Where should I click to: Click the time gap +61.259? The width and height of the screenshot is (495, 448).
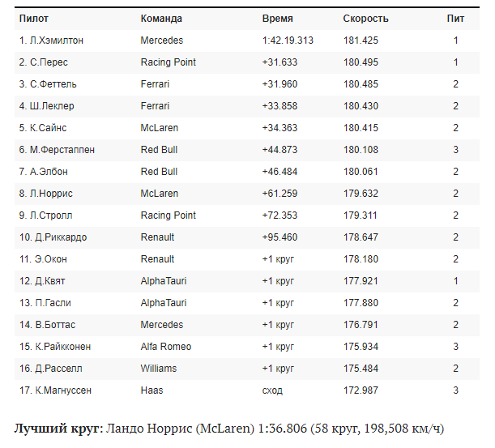tap(280, 194)
